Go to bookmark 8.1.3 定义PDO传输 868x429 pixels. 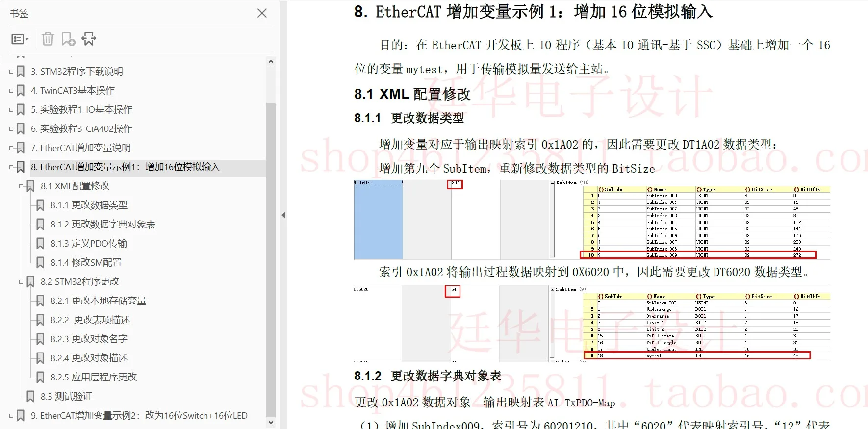[89, 244]
